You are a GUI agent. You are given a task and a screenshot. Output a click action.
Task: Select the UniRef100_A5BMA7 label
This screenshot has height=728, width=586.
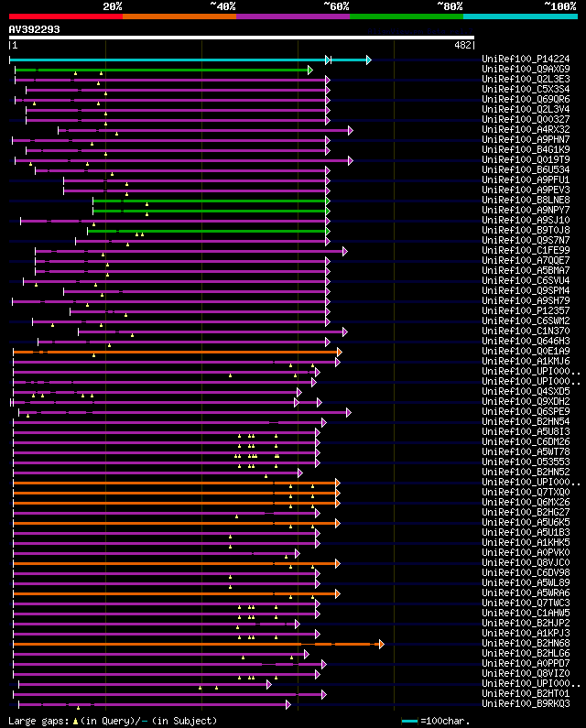526,270
